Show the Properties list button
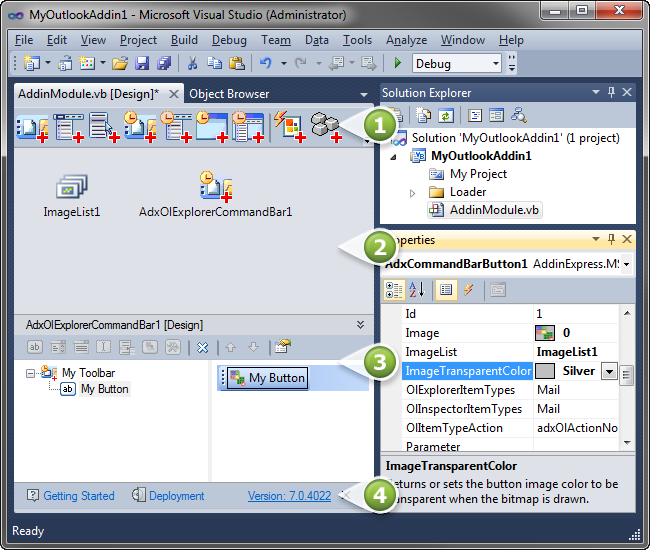 coord(446,290)
